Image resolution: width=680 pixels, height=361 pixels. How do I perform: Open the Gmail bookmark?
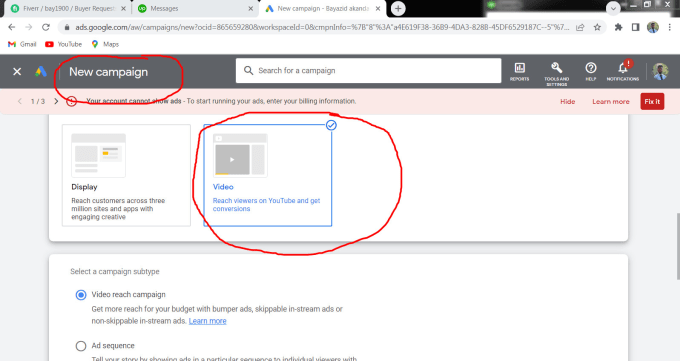click(22, 44)
